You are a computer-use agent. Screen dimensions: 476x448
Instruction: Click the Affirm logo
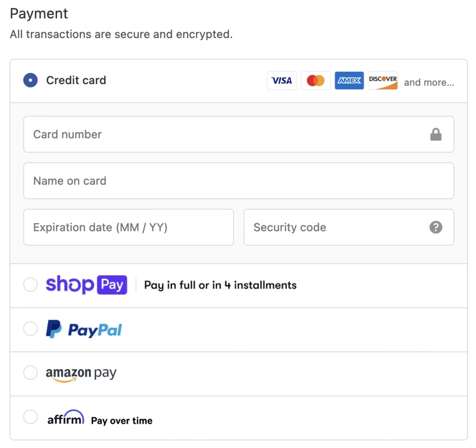click(66, 418)
